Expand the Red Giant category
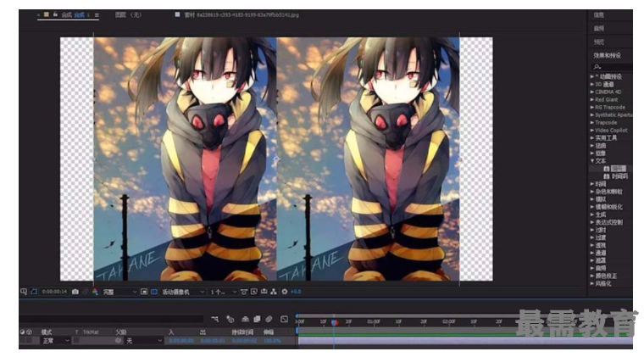 [591, 99]
